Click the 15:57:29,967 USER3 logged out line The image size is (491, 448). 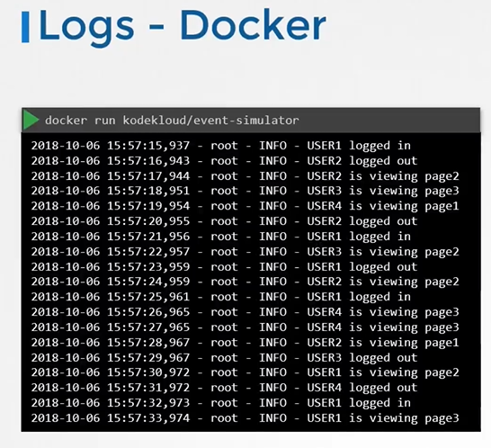[224, 358]
